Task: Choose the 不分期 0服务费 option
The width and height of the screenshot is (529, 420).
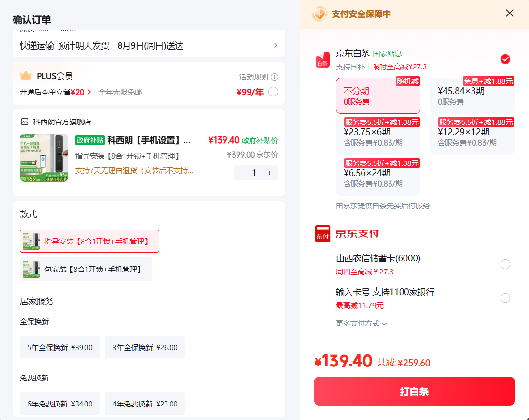Action: (x=378, y=96)
